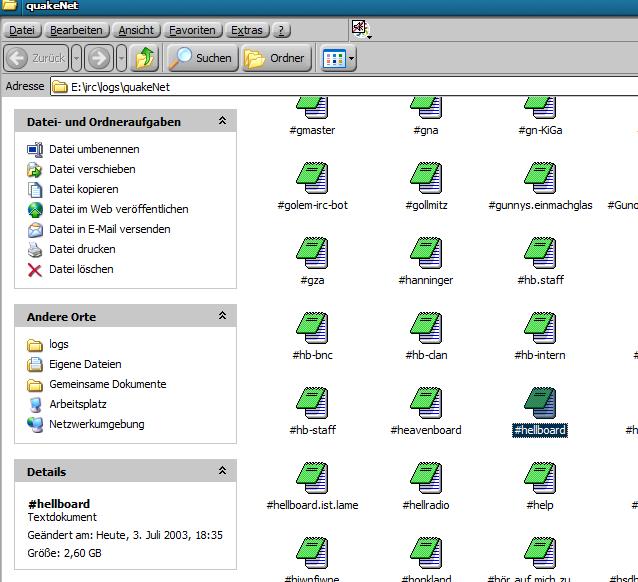638x582 pixels.
Task: Toggle the Ordner folder pane button
Action: [x=275, y=58]
